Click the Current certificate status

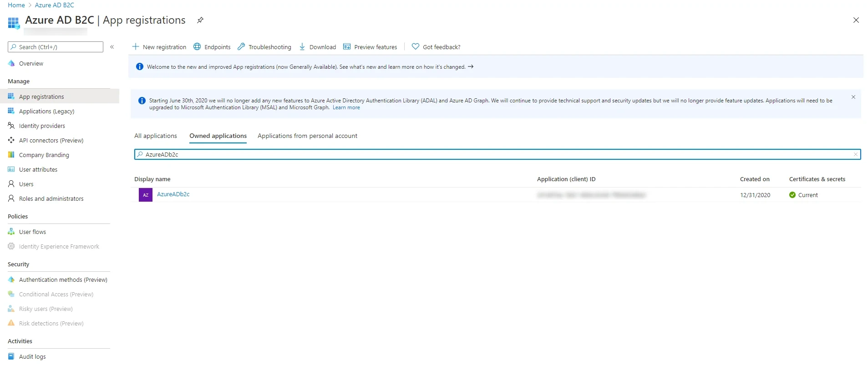pyautogui.click(x=803, y=195)
